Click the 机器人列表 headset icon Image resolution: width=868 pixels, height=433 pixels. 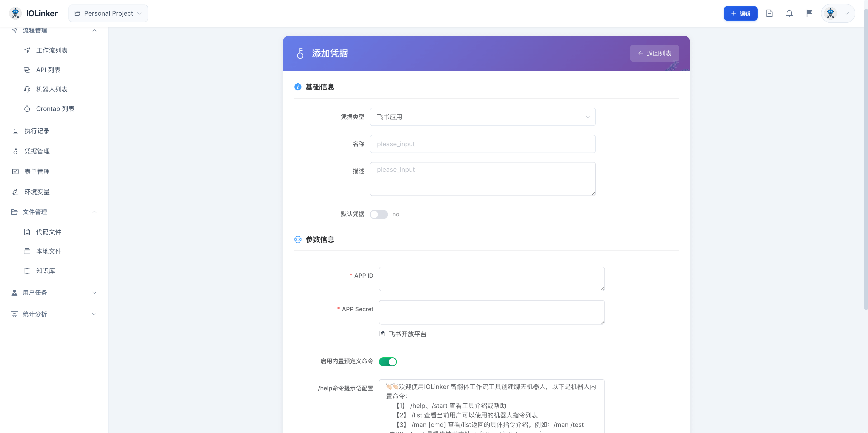pos(27,89)
